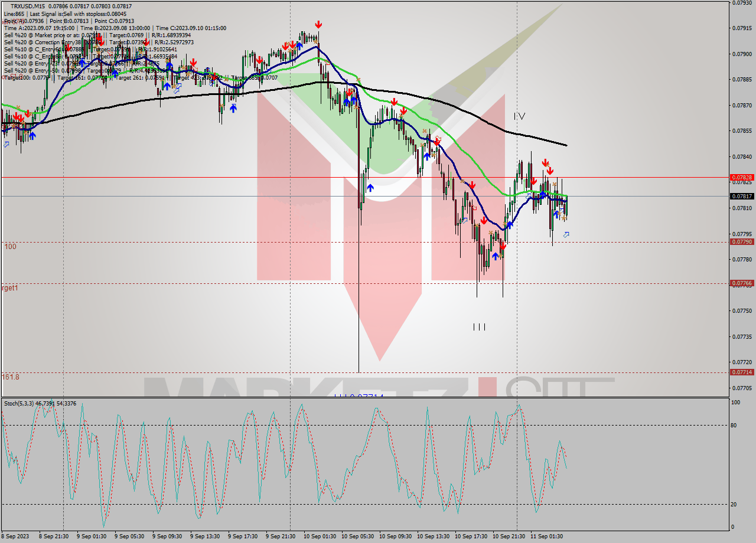Click the '10 Sep 09:30' time label
This screenshot has width=756, height=543.
tap(395, 537)
